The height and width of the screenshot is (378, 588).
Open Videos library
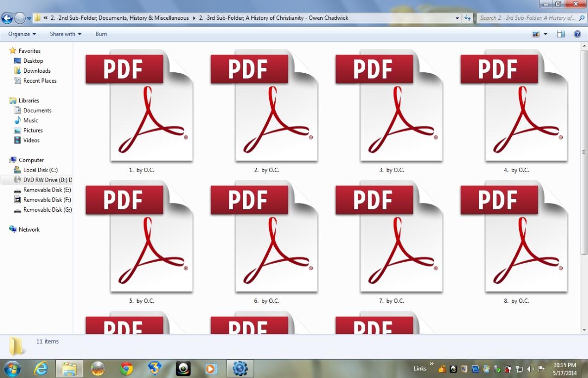pos(27,140)
